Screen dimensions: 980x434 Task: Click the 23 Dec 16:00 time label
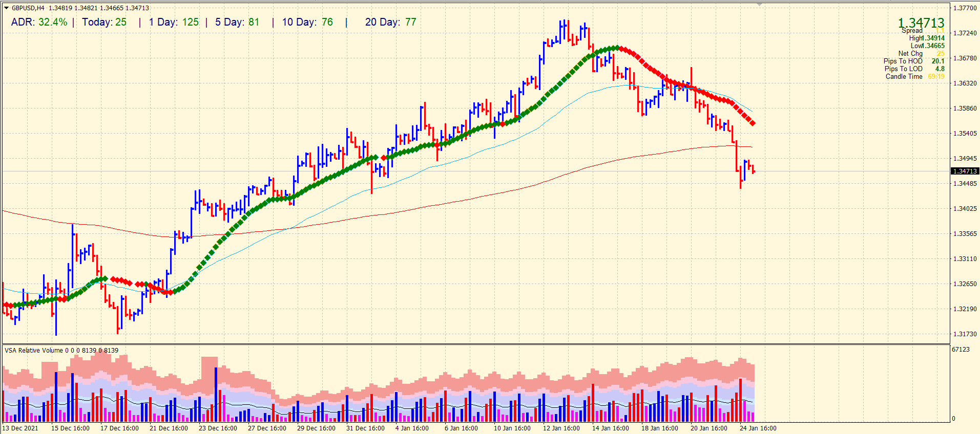click(218, 428)
